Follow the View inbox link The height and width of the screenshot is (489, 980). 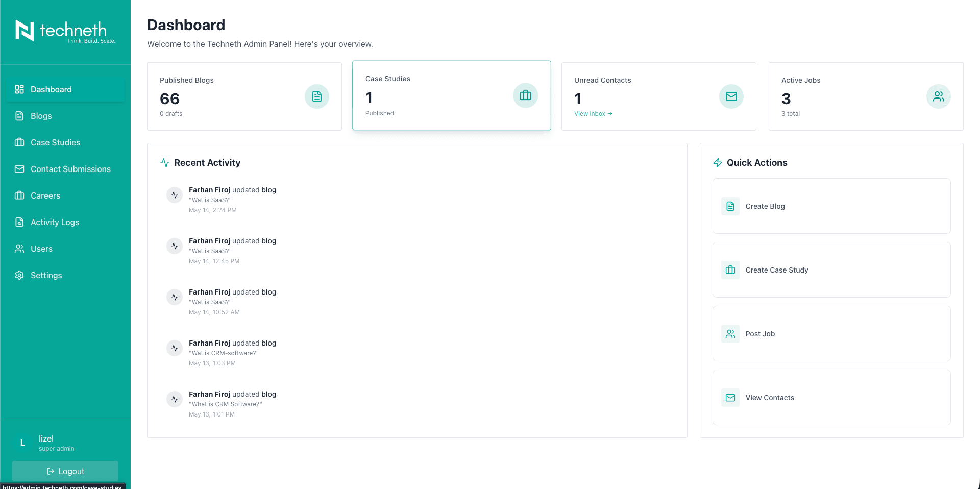(x=593, y=114)
